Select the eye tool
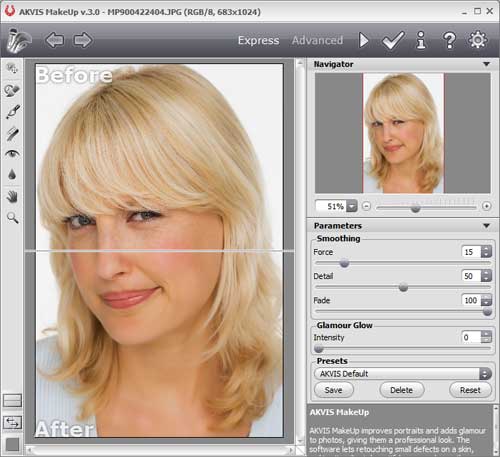 [12, 154]
